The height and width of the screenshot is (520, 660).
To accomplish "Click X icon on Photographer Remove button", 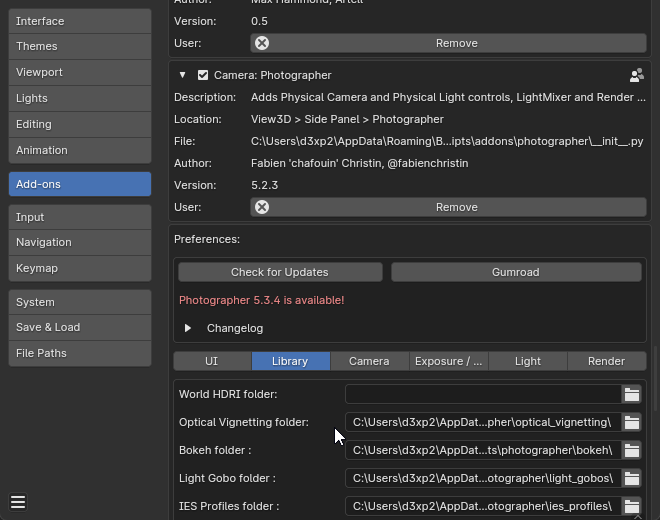I will 262,207.
